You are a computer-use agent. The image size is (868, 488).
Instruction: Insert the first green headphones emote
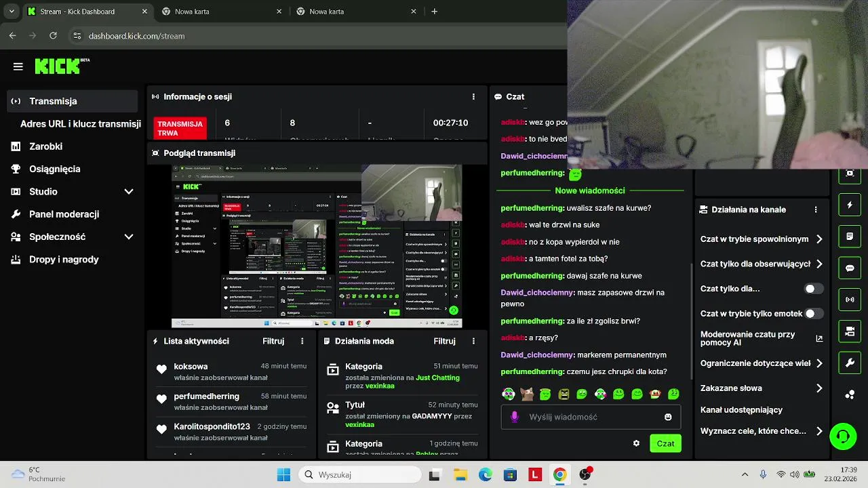509,394
